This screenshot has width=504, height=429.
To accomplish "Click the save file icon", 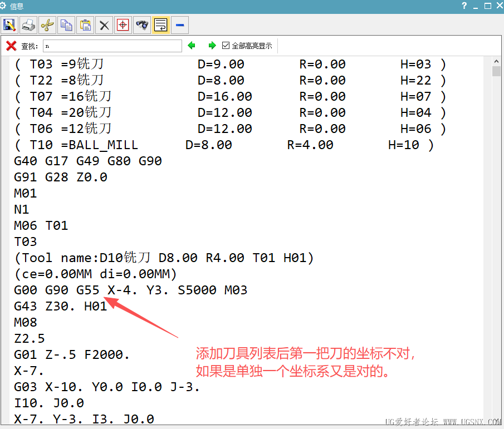I will click(9, 25).
